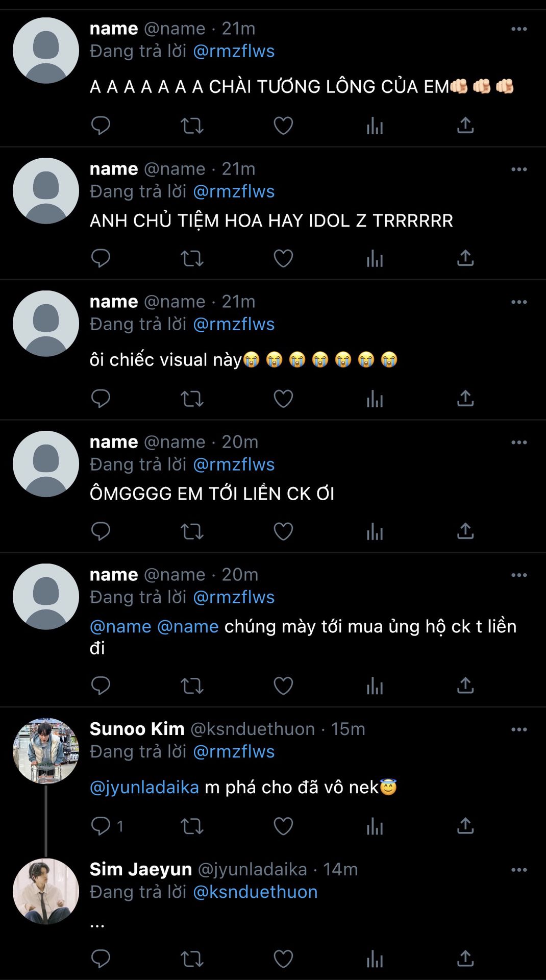Retweet the 'ANH CHỦ TIỆM HOA' tweet
Viewport: 546px width, 980px height.
[192, 259]
